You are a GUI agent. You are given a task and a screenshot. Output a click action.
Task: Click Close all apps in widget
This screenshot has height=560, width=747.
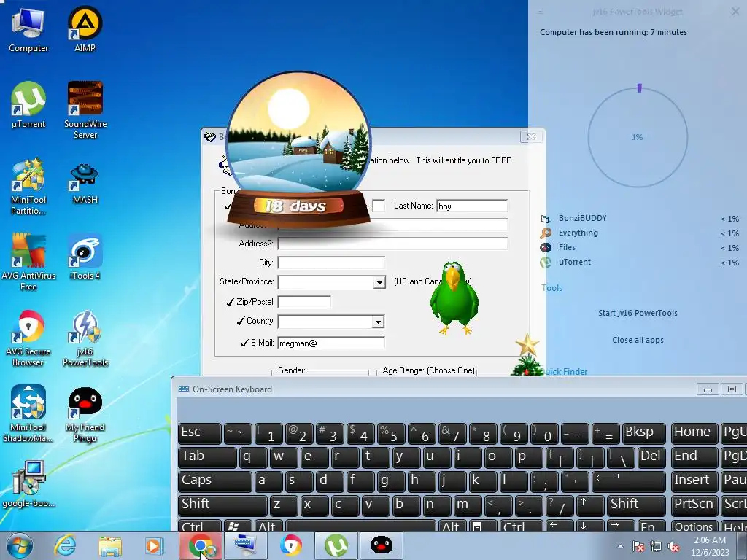(638, 340)
